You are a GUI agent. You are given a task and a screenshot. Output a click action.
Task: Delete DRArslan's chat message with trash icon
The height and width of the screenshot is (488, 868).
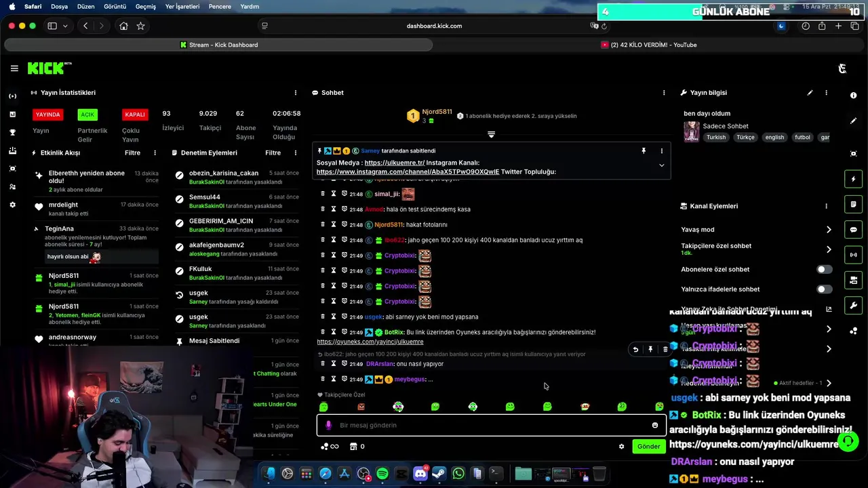323,364
